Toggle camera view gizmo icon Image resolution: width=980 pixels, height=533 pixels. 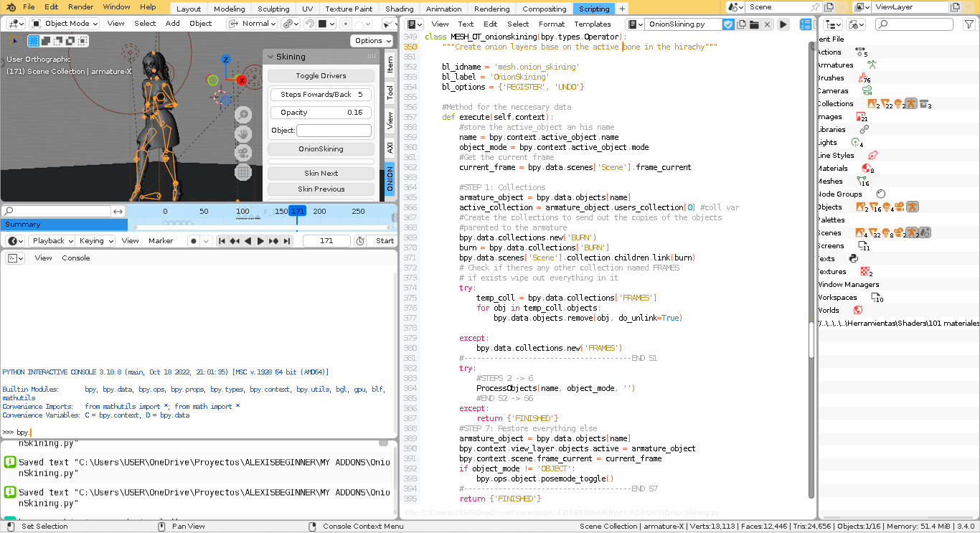(243, 152)
